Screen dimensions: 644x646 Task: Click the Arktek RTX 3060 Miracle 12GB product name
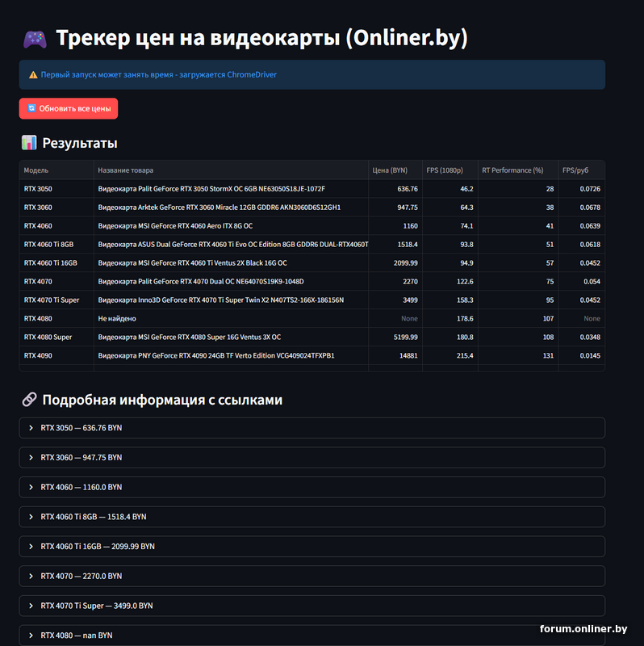tap(231, 208)
